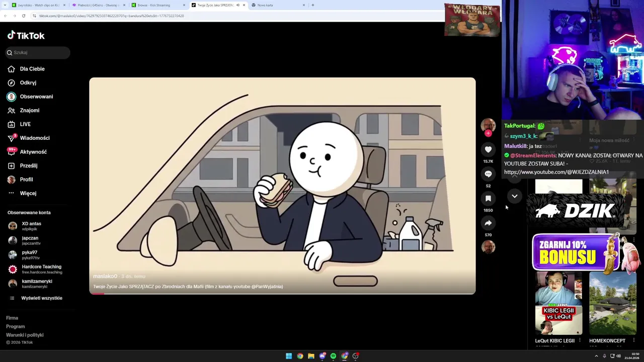644x362 pixels.
Task: Pause the video by clicking the player
Action: tap(282, 186)
